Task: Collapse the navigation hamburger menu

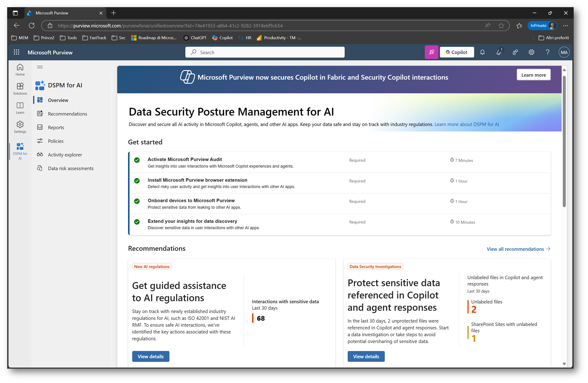Action: pyautogui.click(x=40, y=67)
